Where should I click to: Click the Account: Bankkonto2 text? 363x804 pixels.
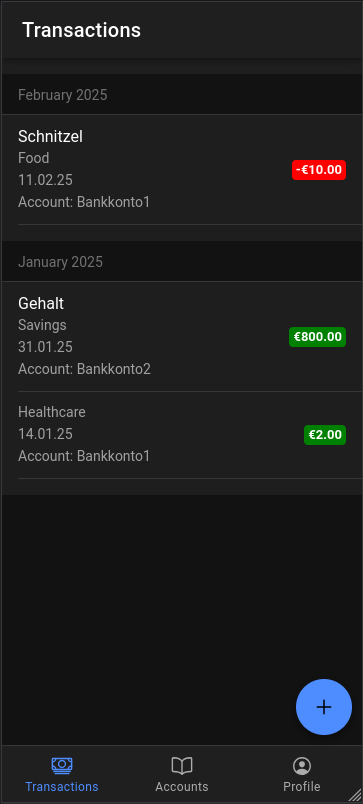pos(85,369)
